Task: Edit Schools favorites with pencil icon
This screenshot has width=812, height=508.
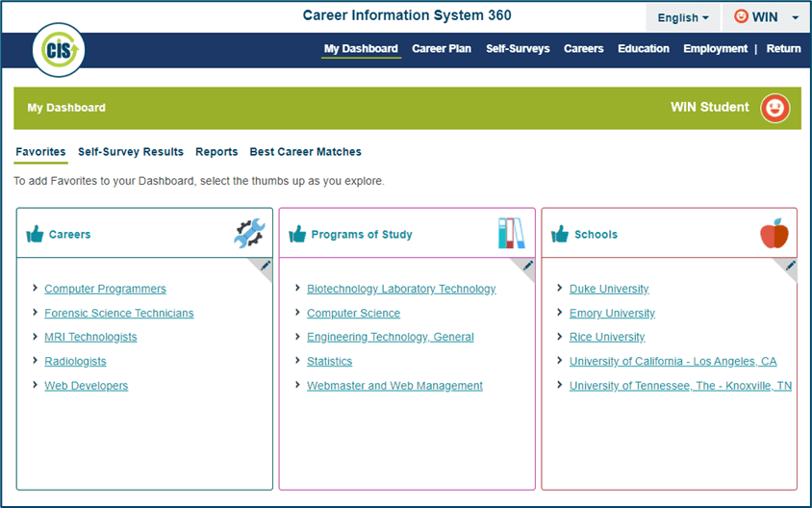Action: (x=790, y=266)
